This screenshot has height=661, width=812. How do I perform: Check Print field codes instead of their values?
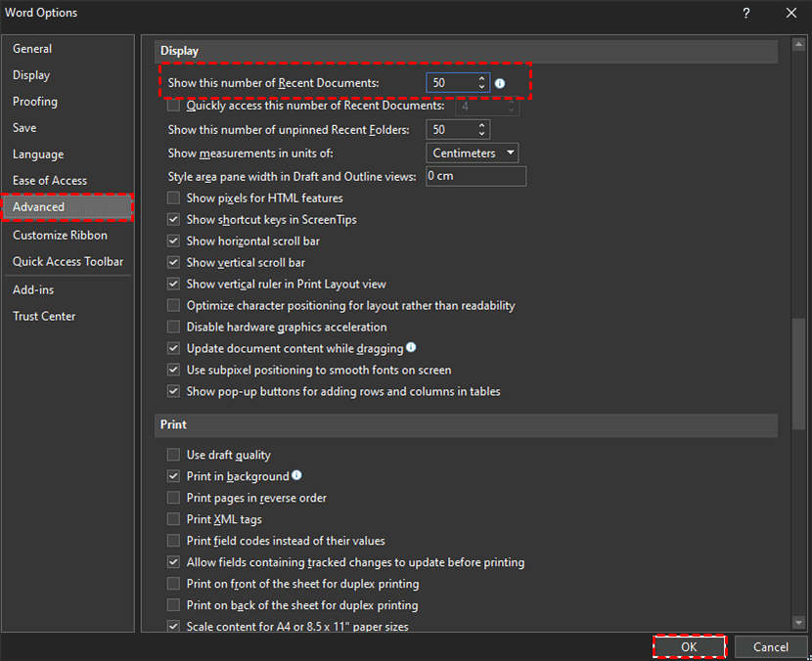coord(173,541)
